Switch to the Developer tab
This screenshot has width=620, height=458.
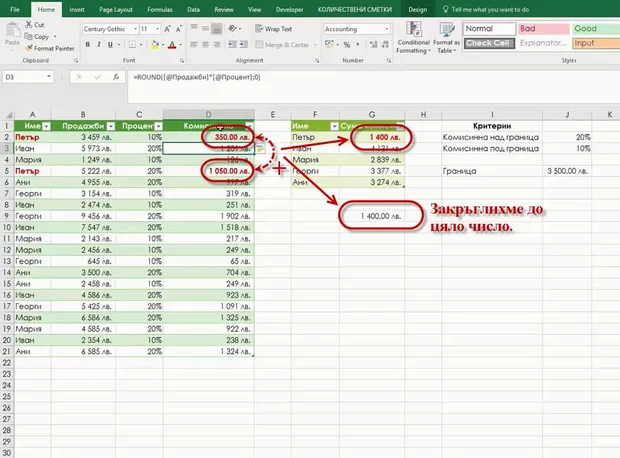tap(289, 9)
